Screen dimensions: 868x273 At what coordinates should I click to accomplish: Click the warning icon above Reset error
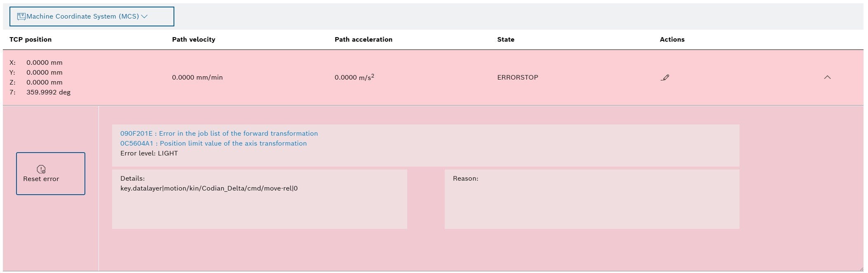pyautogui.click(x=41, y=169)
